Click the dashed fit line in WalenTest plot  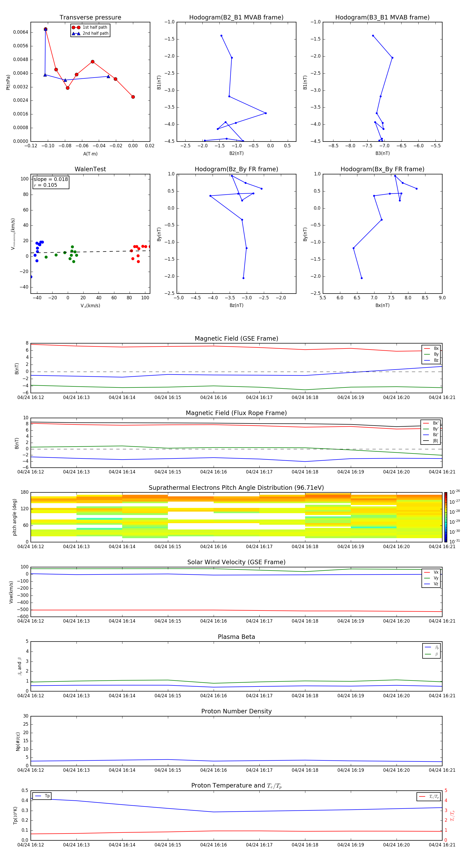click(x=90, y=252)
